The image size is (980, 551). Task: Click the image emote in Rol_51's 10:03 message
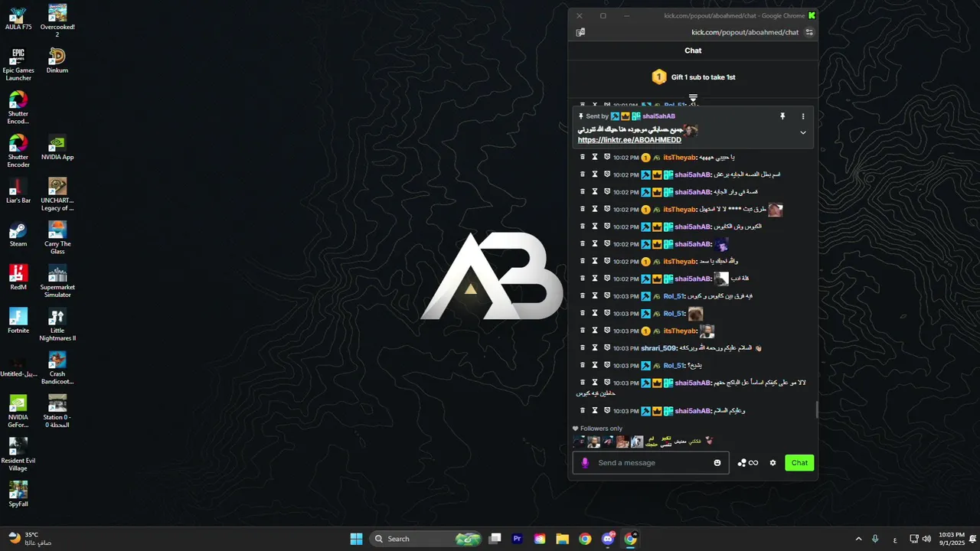click(x=695, y=314)
